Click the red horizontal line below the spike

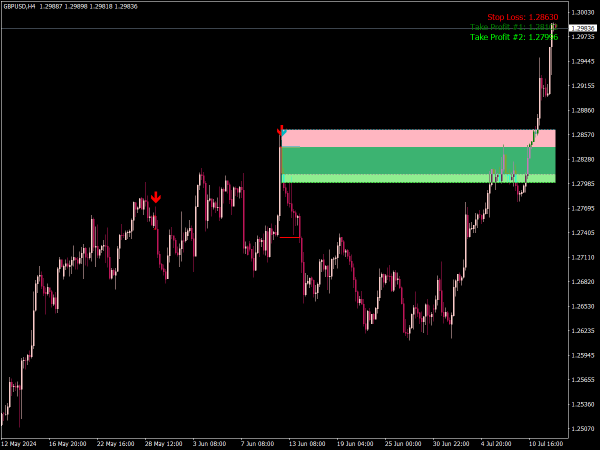pyautogui.click(x=290, y=238)
